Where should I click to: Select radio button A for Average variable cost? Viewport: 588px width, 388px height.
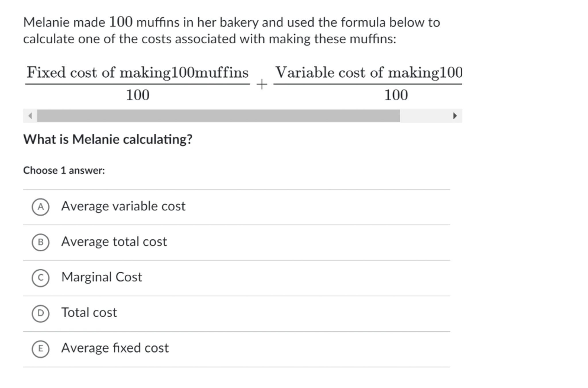click(40, 207)
